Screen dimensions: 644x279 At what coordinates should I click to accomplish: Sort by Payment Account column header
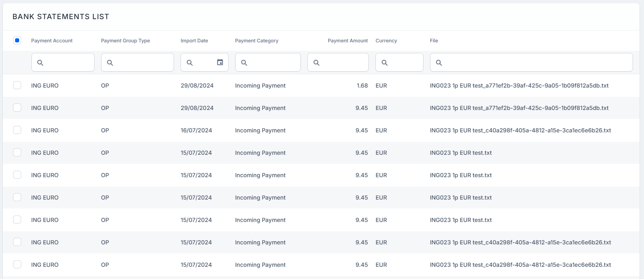(x=52, y=41)
